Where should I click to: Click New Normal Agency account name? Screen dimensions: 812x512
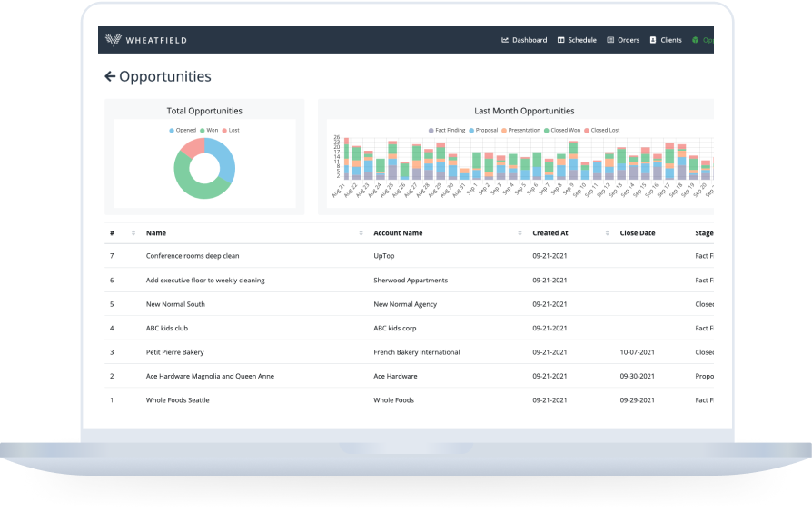click(405, 304)
